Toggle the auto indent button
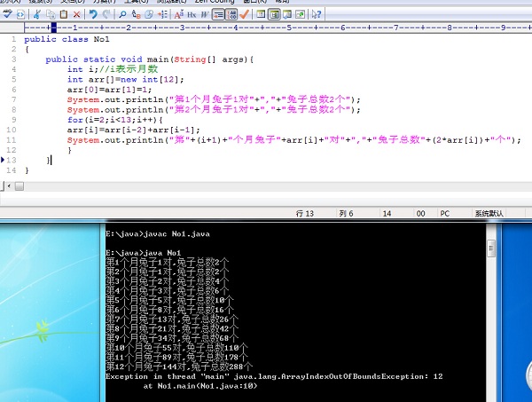532x402 pixels. tap(218, 14)
